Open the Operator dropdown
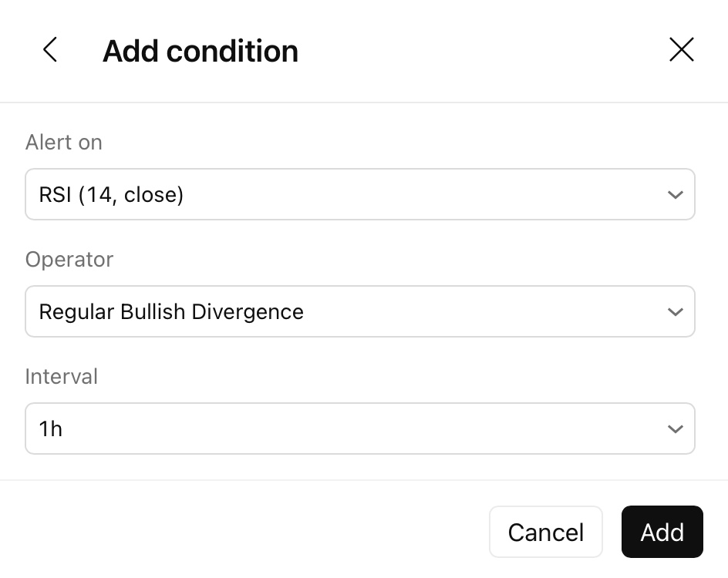The height and width of the screenshot is (578, 728). pos(359,311)
